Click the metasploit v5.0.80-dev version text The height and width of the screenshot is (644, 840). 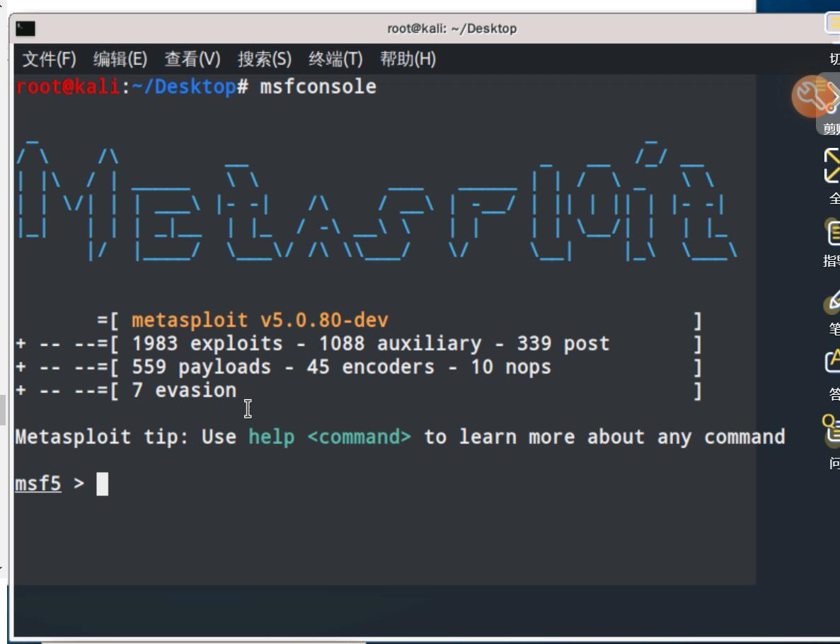[x=260, y=321]
